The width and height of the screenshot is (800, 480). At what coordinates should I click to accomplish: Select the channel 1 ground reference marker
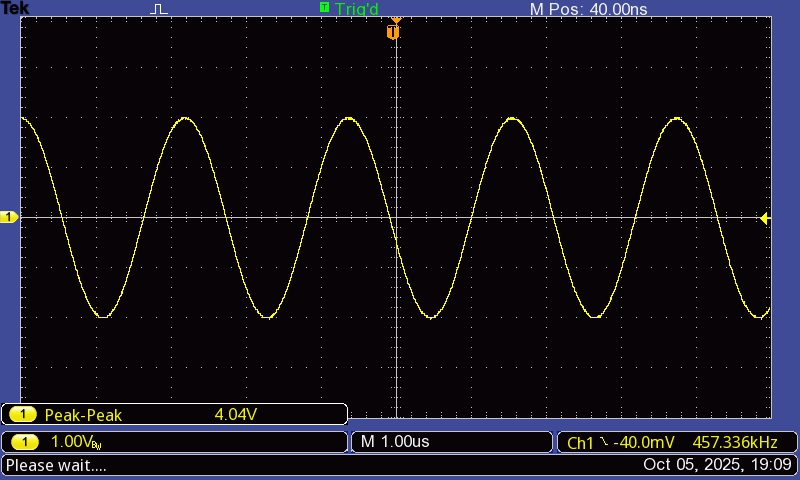9,217
